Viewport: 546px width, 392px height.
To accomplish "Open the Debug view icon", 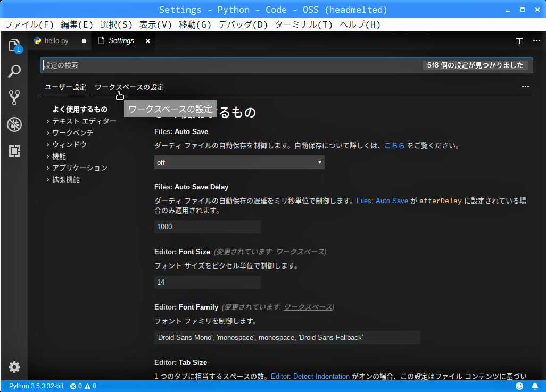I will point(14,124).
